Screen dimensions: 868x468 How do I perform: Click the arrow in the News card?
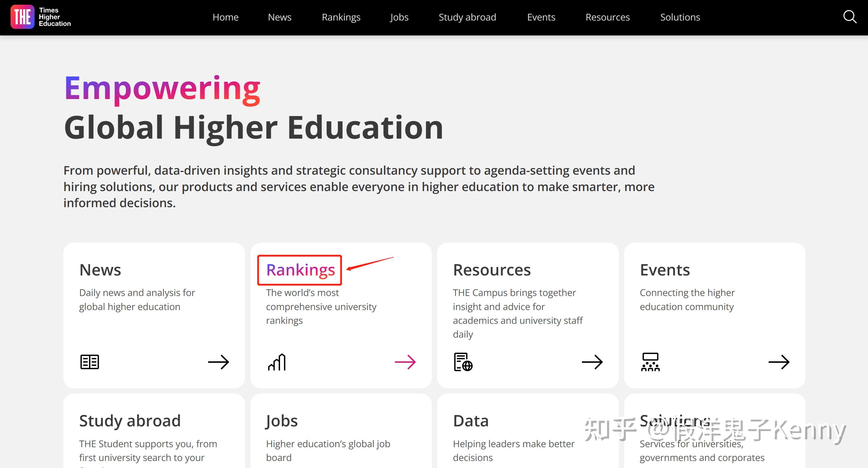point(218,362)
